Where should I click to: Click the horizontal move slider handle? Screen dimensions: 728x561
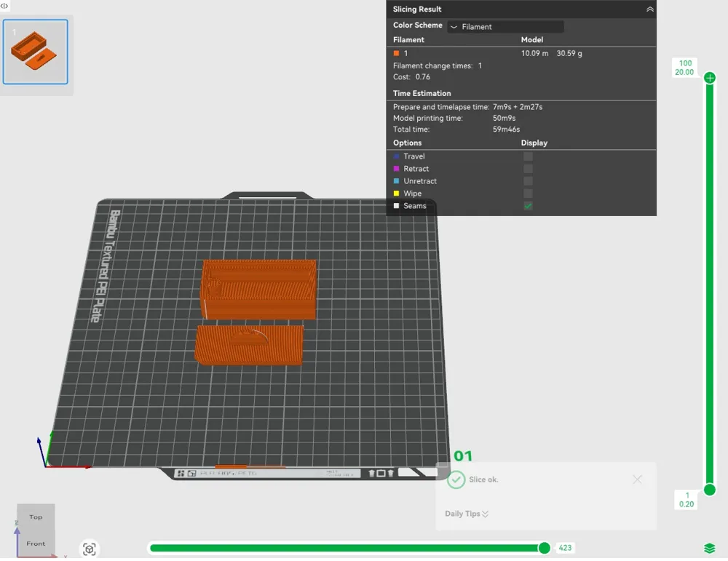click(x=544, y=548)
